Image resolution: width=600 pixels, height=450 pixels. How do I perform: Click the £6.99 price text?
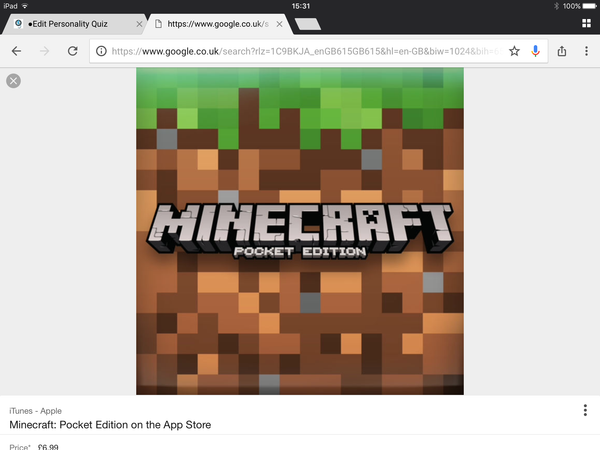[x=48, y=447]
